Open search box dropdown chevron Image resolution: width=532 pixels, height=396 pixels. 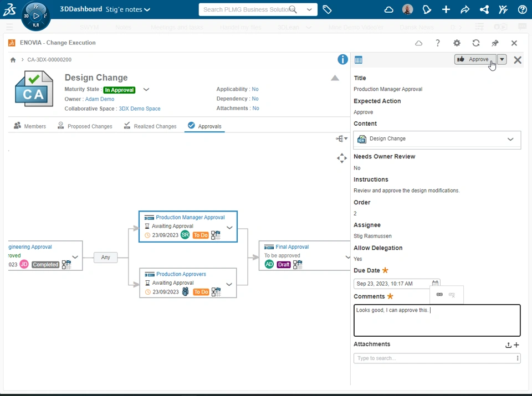tap(309, 9)
